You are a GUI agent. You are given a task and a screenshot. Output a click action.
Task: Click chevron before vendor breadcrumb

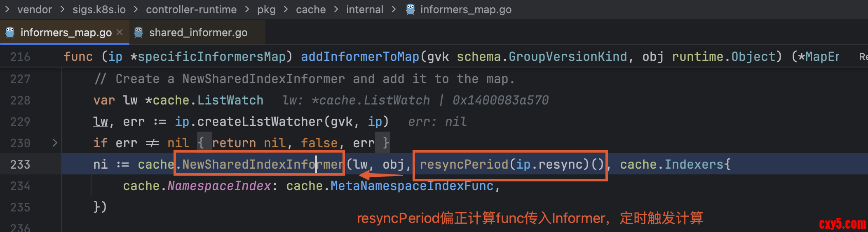[7, 9]
